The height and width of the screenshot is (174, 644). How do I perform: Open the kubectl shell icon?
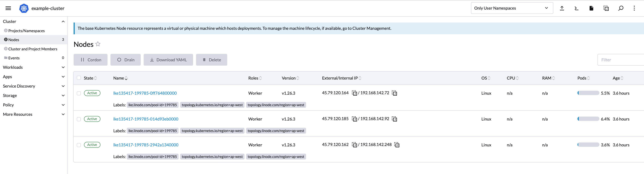pos(576,8)
